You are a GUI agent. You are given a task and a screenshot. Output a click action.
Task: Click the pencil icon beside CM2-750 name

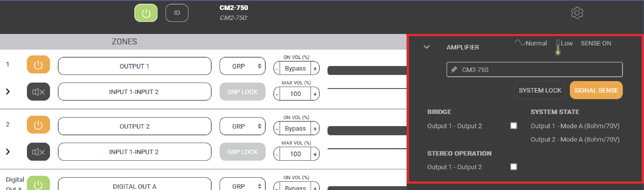(454, 70)
